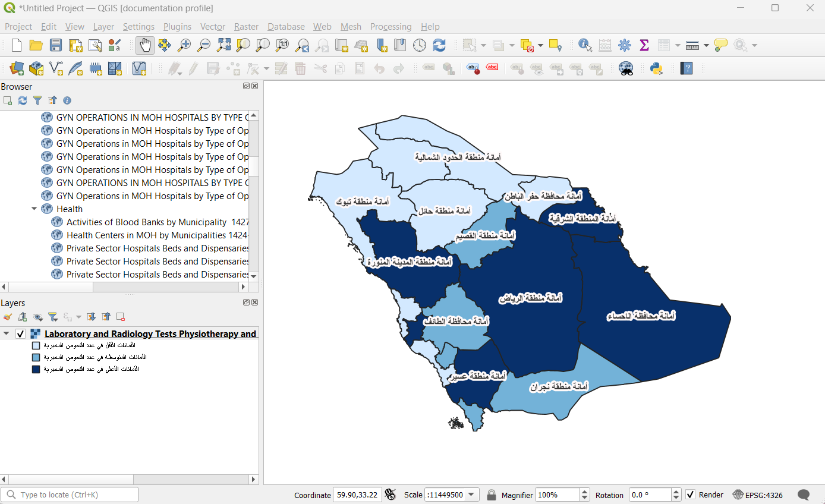Refresh the Browser panel

click(22, 100)
